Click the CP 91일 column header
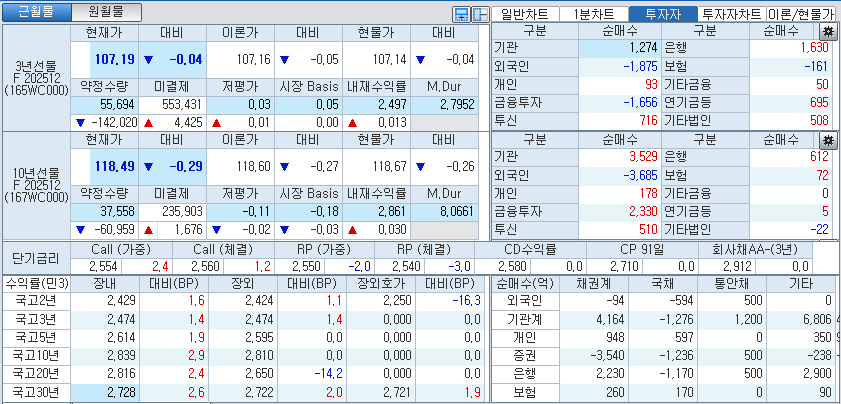The width and height of the screenshot is (841, 404). pyautogui.click(x=643, y=249)
